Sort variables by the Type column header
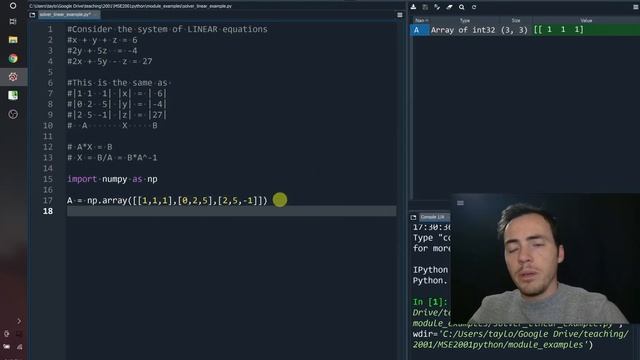The width and height of the screenshot is (640, 360). pos(465,20)
